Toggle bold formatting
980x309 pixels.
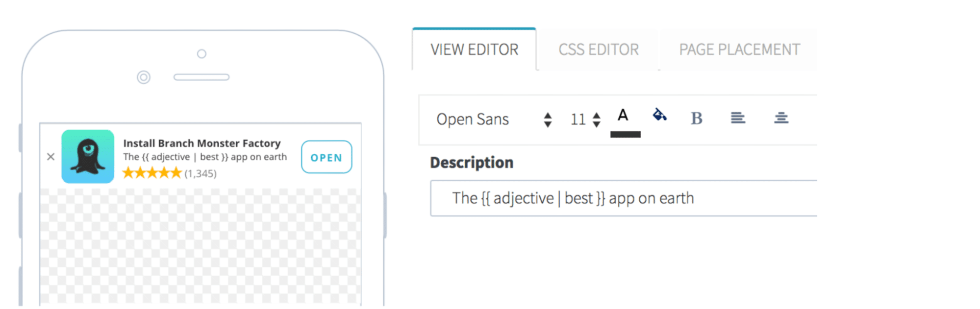click(x=696, y=119)
